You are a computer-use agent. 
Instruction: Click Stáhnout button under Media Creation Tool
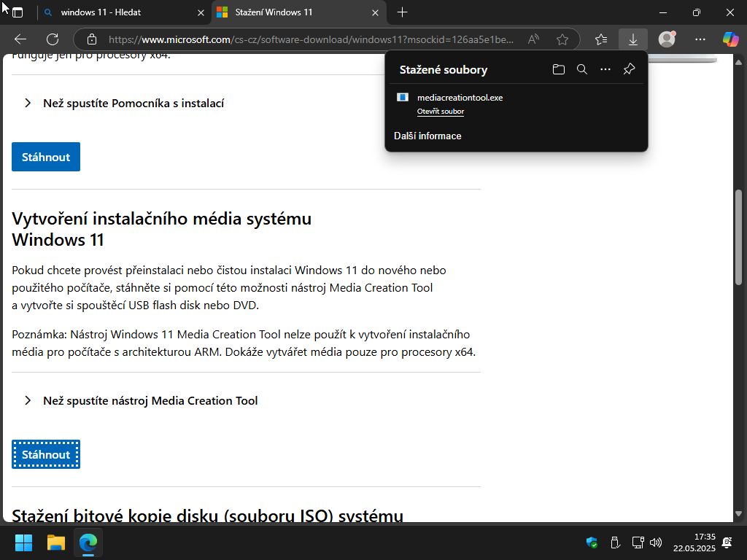click(x=46, y=454)
